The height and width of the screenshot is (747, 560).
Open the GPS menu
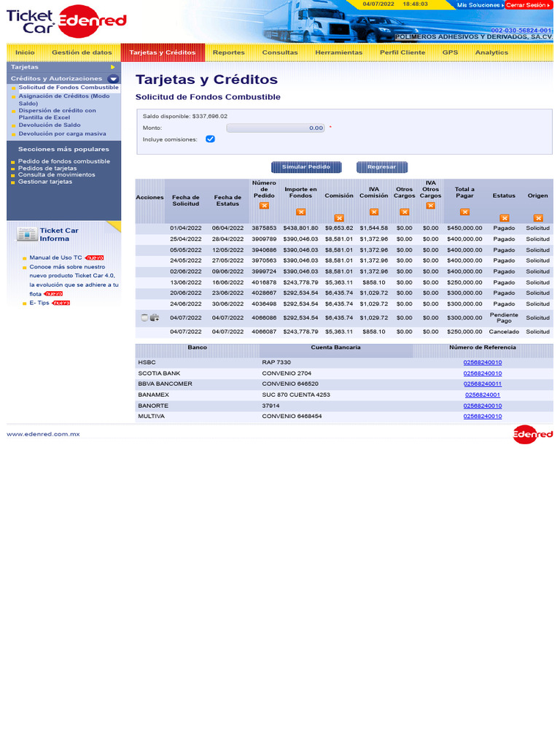pyautogui.click(x=450, y=53)
